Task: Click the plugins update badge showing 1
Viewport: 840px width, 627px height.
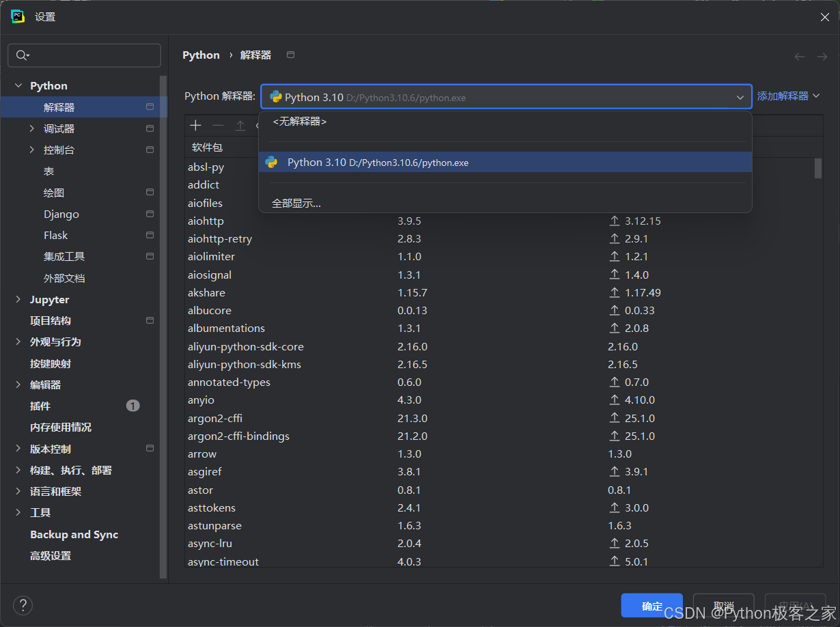Action: [x=132, y=406]
